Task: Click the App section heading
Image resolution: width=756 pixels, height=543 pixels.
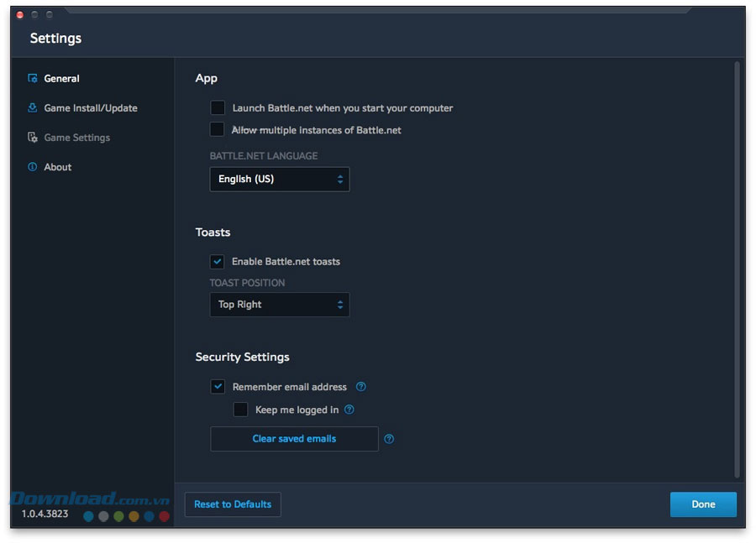Action: point(206,79)
